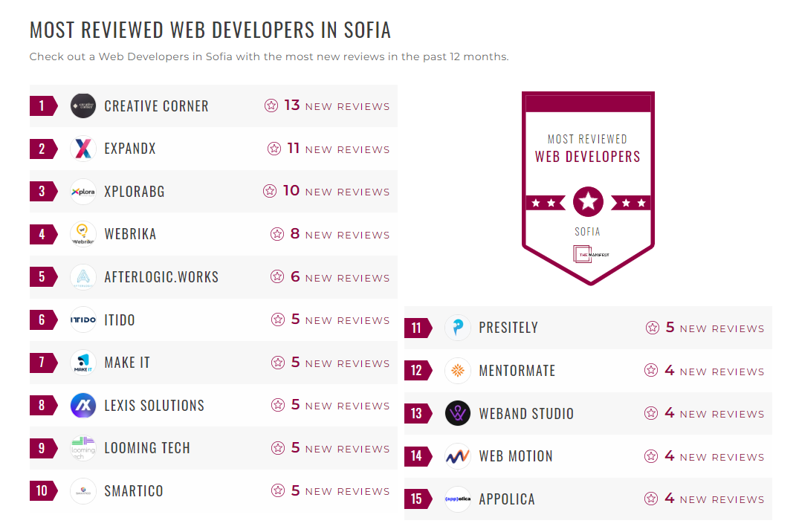Select the Presitely 'P' logo icon
The height and width of the screenshot is (532, 799).
457,328
